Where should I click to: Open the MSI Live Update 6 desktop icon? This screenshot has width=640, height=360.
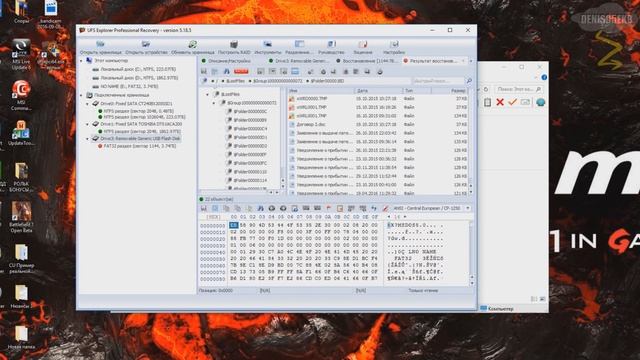(x=21, y=54)
